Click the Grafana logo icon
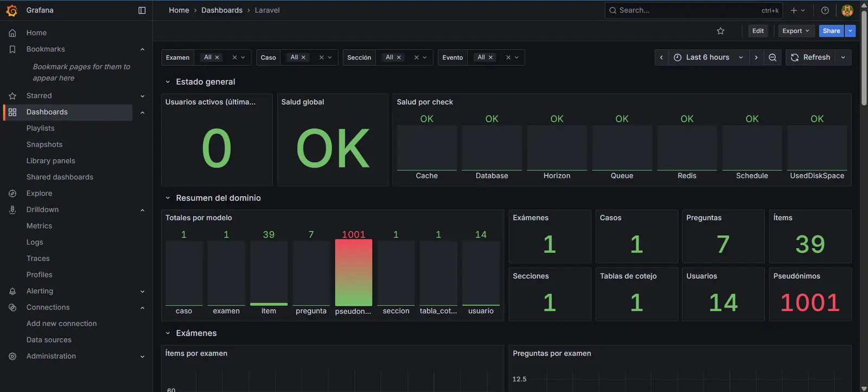Screen dimensions: 868x392 click(x=11, y=10)
